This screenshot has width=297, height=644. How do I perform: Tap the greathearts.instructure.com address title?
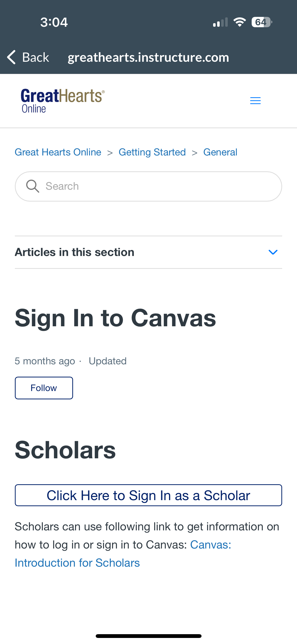tap(148, 57)
